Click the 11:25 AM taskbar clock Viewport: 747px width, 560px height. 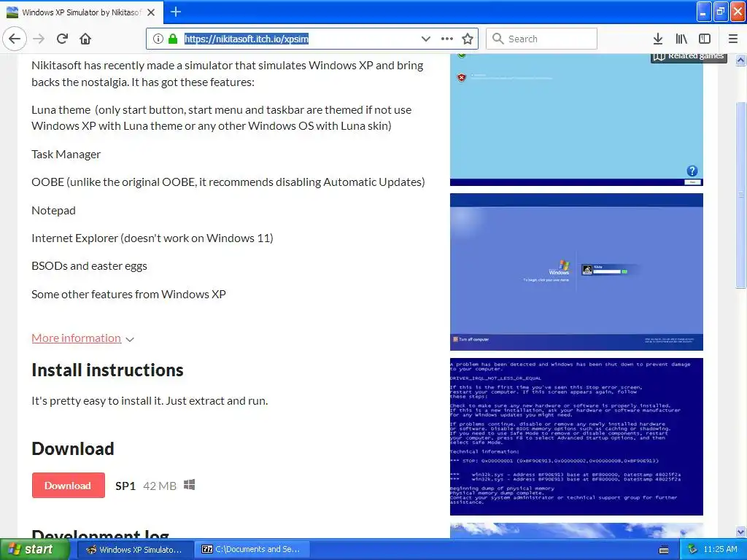(720, 550)
